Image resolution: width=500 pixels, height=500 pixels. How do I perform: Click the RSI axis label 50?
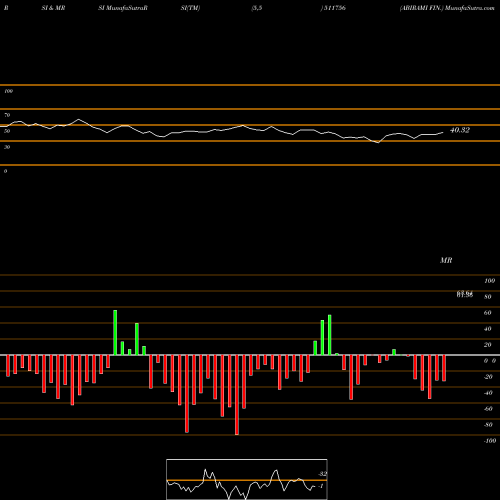[7, 131]
